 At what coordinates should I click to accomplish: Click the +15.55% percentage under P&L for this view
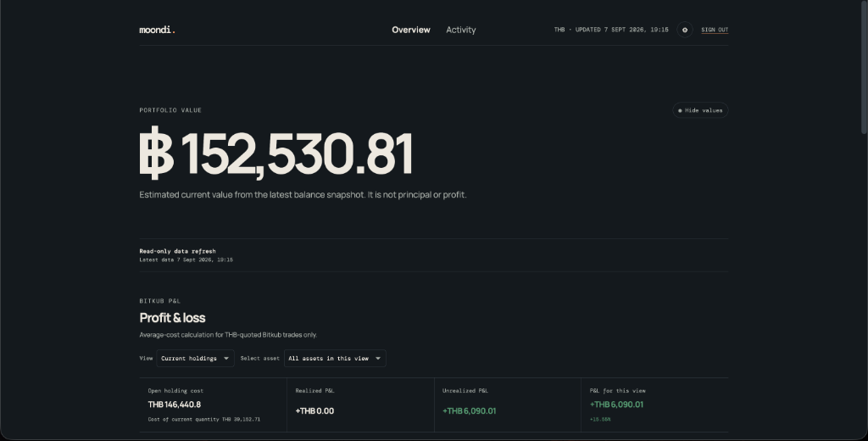[x=600, y=420]
